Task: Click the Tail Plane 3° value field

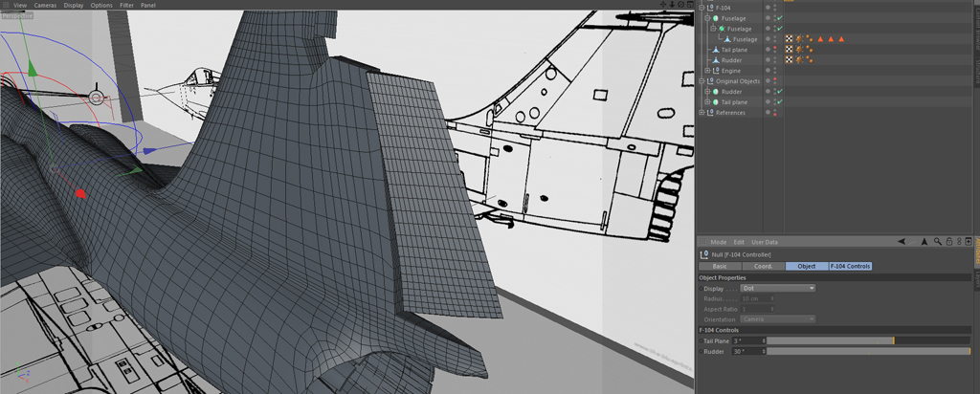Action: [746, 341]
